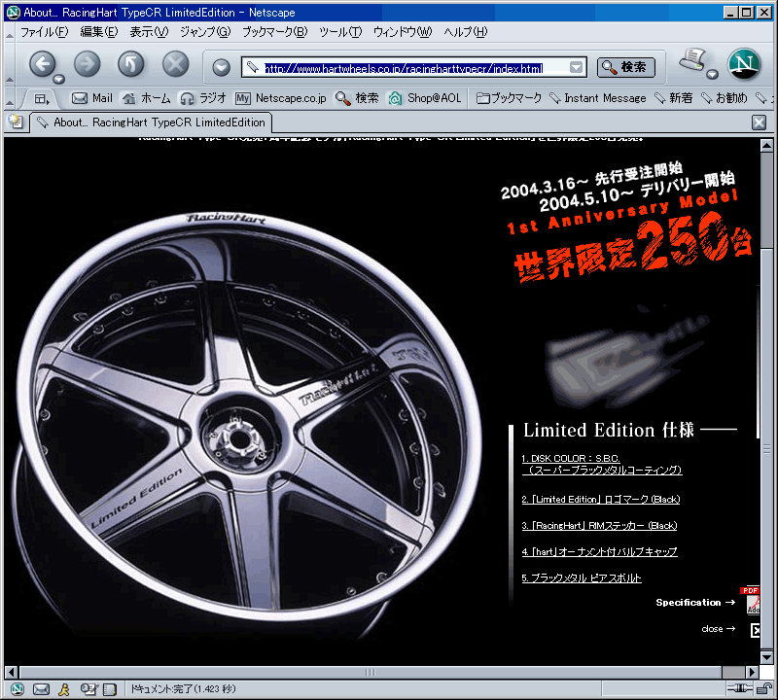Go back to the previous page
778x700 pixels.
[x=42, y=64]
